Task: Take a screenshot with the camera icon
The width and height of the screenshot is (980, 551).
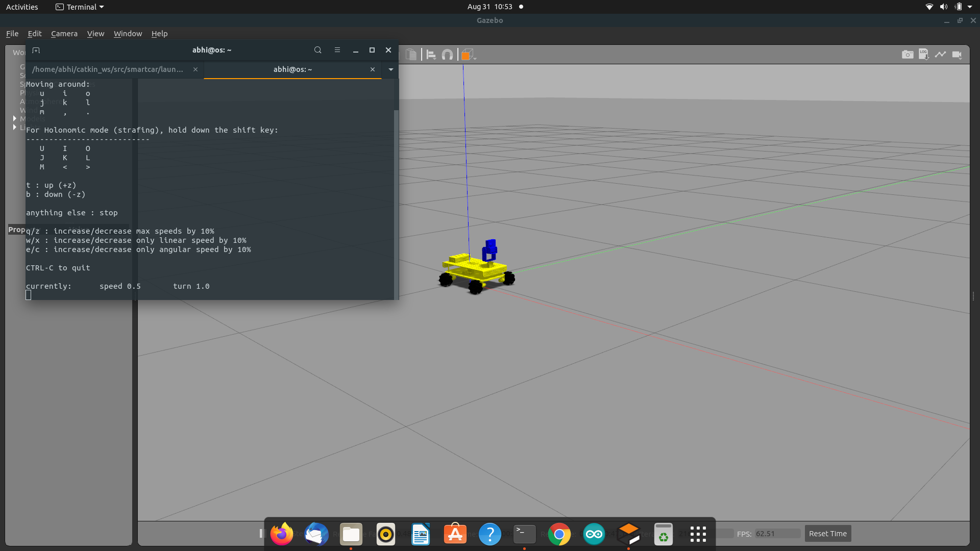Action: 908,54
